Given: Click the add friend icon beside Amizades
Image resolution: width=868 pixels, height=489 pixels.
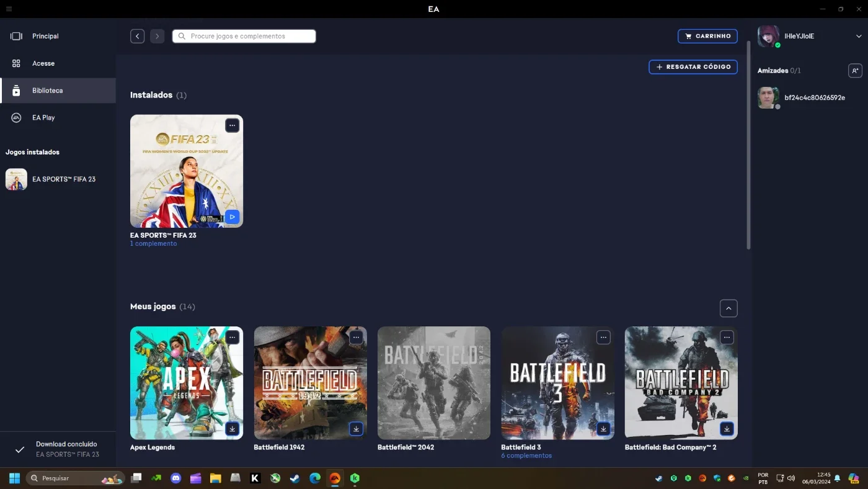Looking at the screenshot, I should [855, 71].
